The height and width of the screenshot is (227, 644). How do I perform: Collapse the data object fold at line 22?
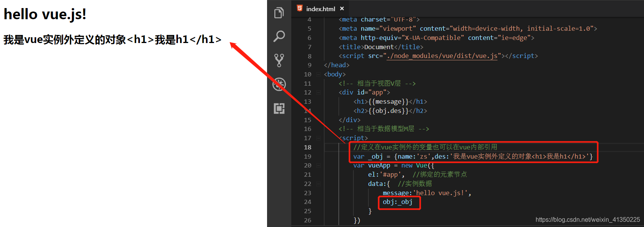[x=318, y=184]
